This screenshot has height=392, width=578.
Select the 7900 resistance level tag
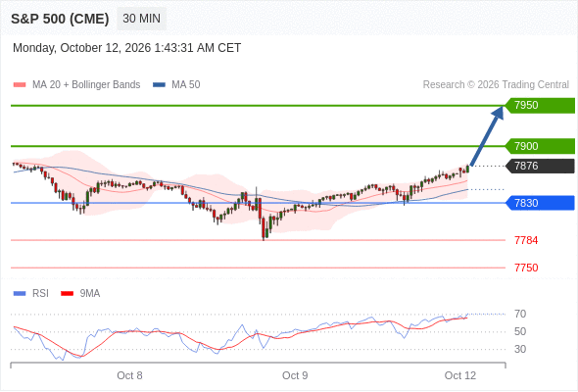coord(540,146)
